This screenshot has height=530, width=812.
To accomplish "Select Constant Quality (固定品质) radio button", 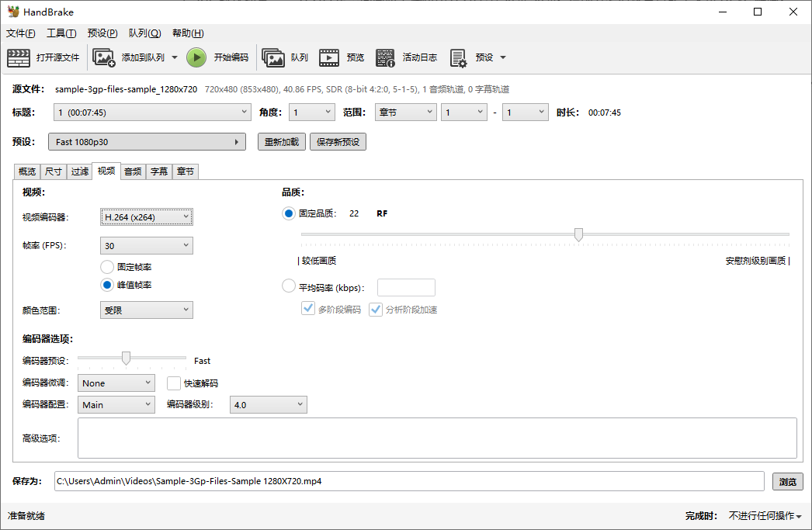I will pos(289,213).
